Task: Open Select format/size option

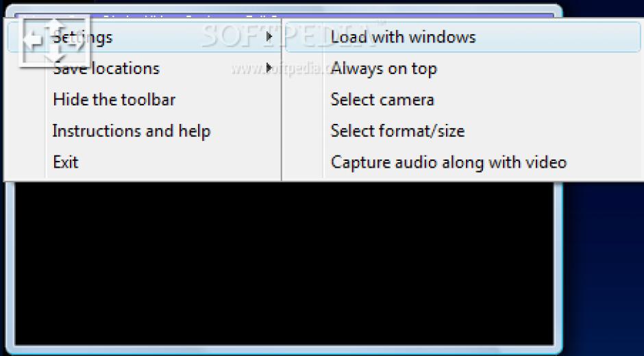Action: tap(463, 131)
